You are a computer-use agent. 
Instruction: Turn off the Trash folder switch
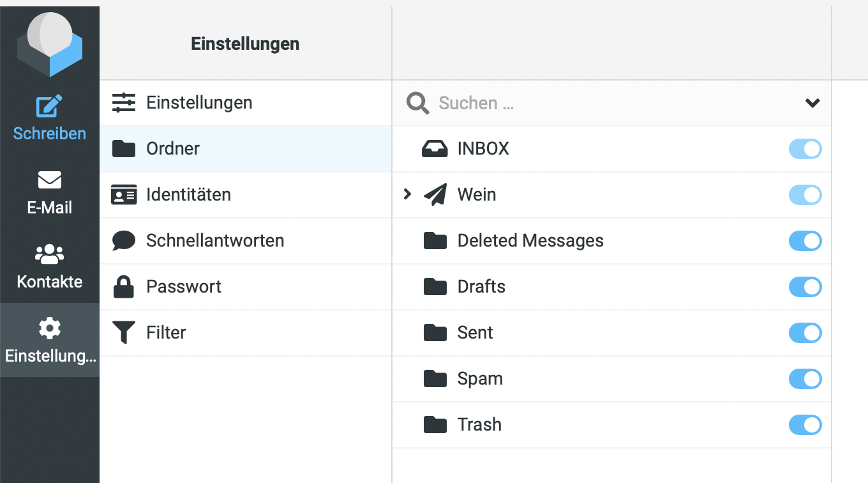[x=805, y=424]
